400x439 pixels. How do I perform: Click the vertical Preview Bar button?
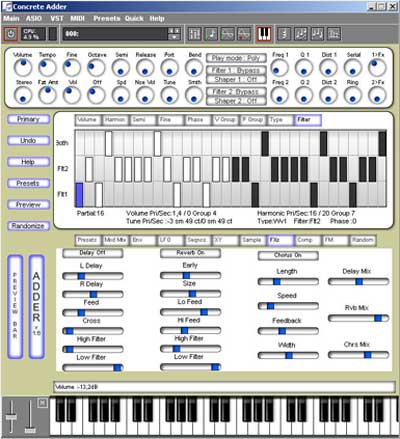[x=15, y=307]
